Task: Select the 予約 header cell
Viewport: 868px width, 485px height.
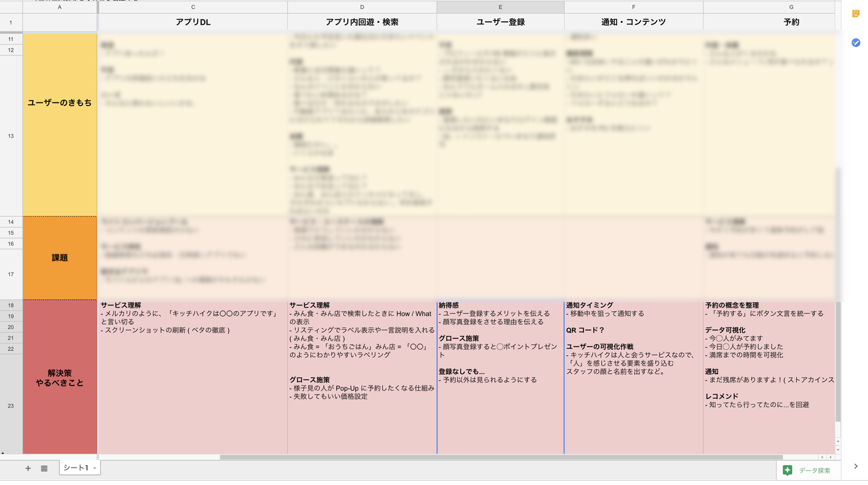Action: coord(769,22)
